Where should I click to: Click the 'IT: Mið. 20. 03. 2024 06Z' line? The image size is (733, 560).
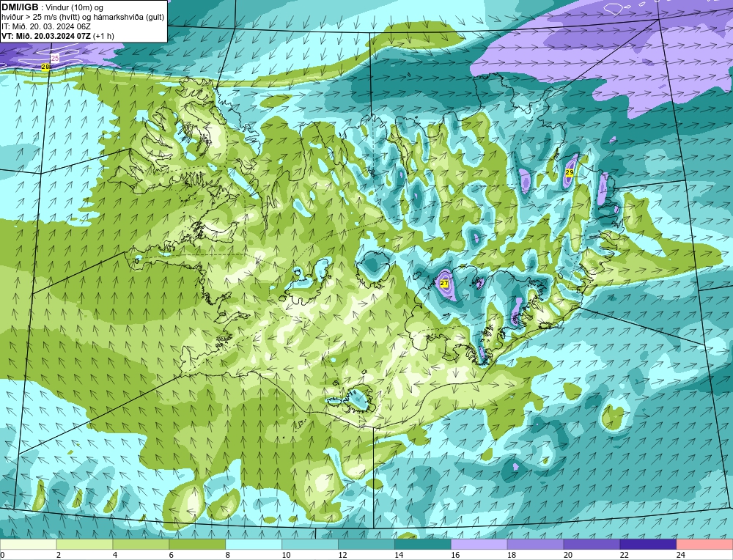pyautogui.click(x=45, y=26)
